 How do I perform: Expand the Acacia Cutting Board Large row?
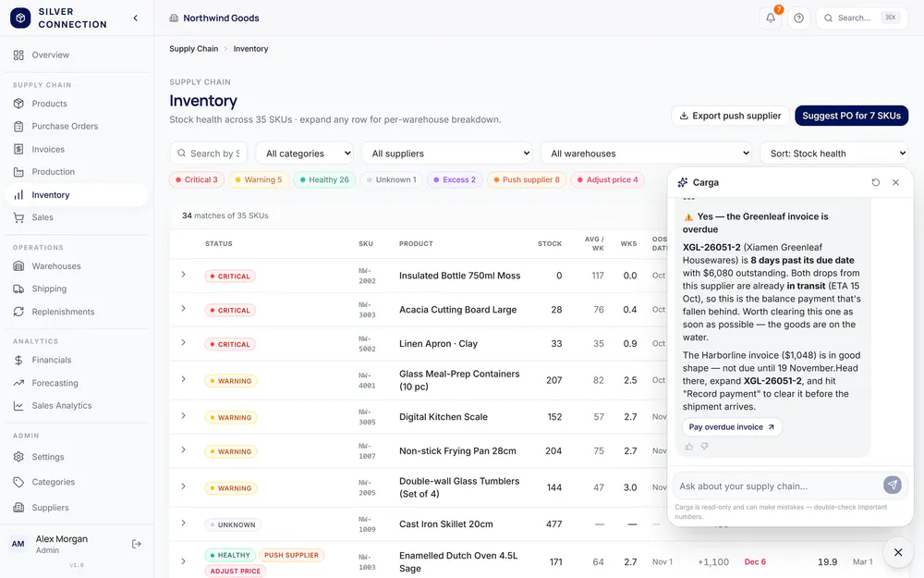(183, 309)
